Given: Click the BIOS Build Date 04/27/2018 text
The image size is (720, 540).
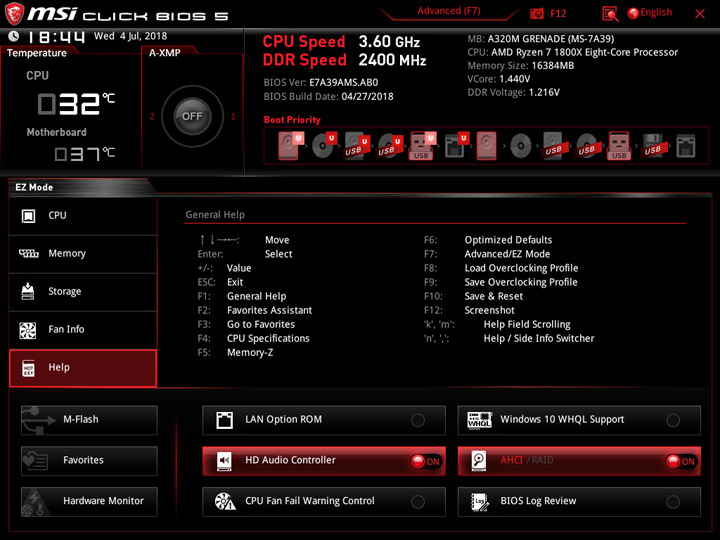Looking at the screenshot, I should tap(328, 96).
